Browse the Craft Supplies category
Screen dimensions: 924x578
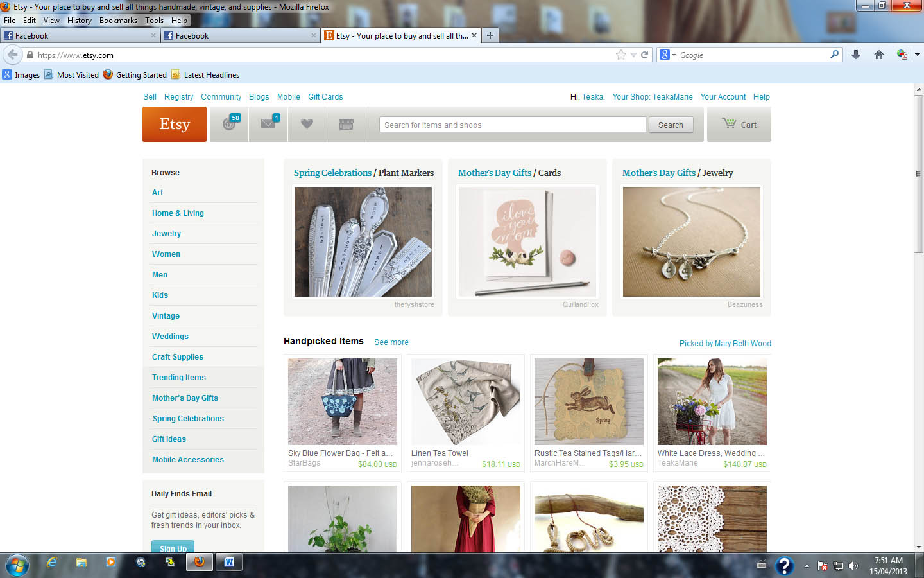pyautogui.click(x=178, y=356)
